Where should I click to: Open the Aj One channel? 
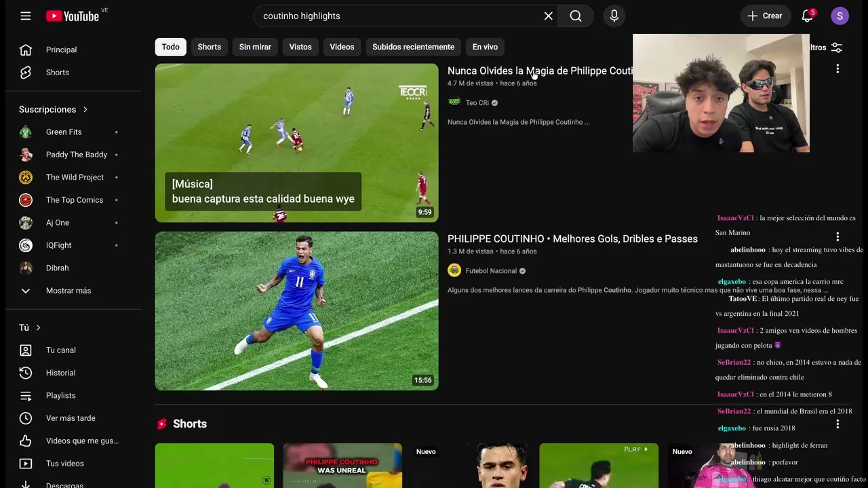point(73,222)
